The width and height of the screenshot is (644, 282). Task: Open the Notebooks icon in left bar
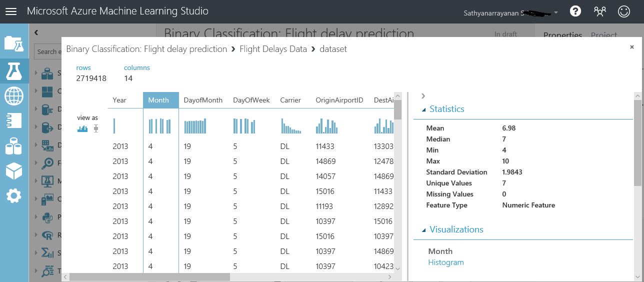pos(14,120)
